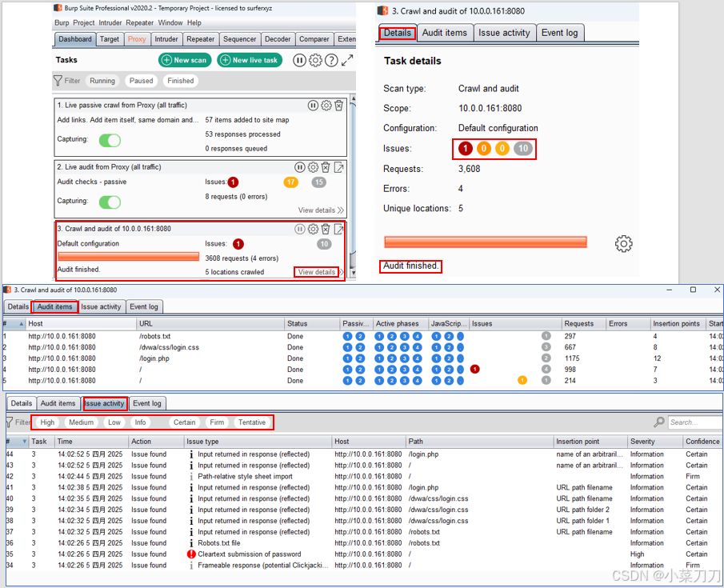Open the Dashboard tab

pyautogui.click(x=75, y=39)
